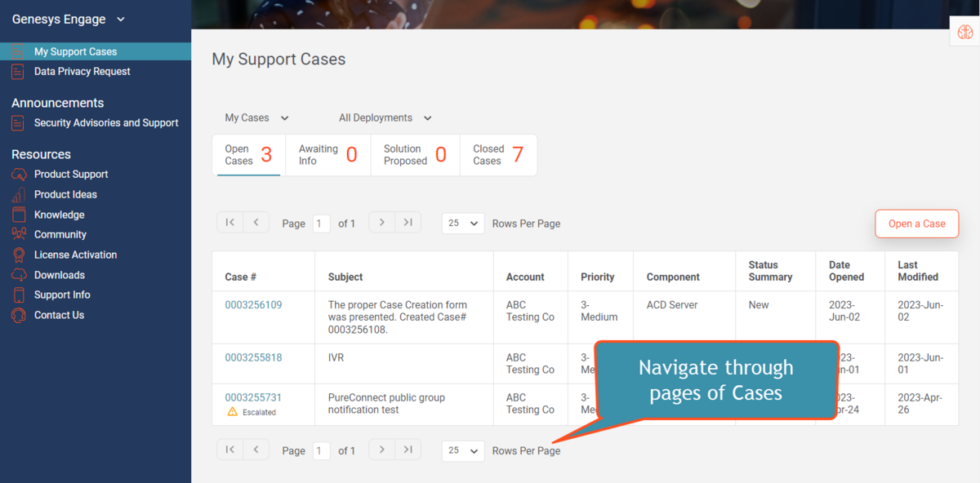The width and height of the screenshot is (980, 483).
Task: Jump to last page in bottom pagination
Action: coord(408,450)
